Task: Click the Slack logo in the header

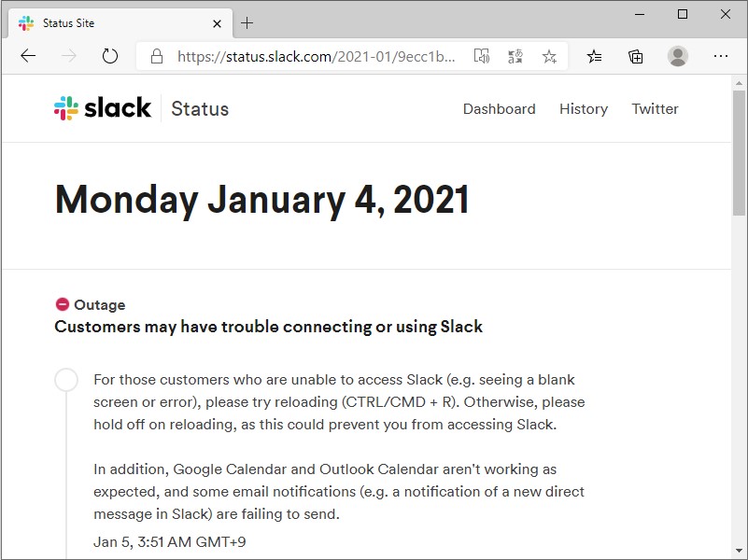Action: click(x=103, y=107)
